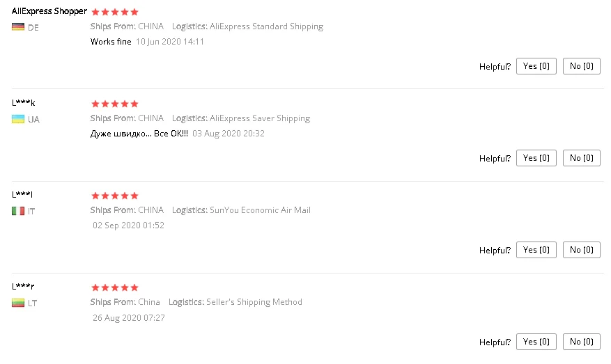Click the reviewer name L***r
The height and width of the screenshot is (364, 611).
coord(23,286)
